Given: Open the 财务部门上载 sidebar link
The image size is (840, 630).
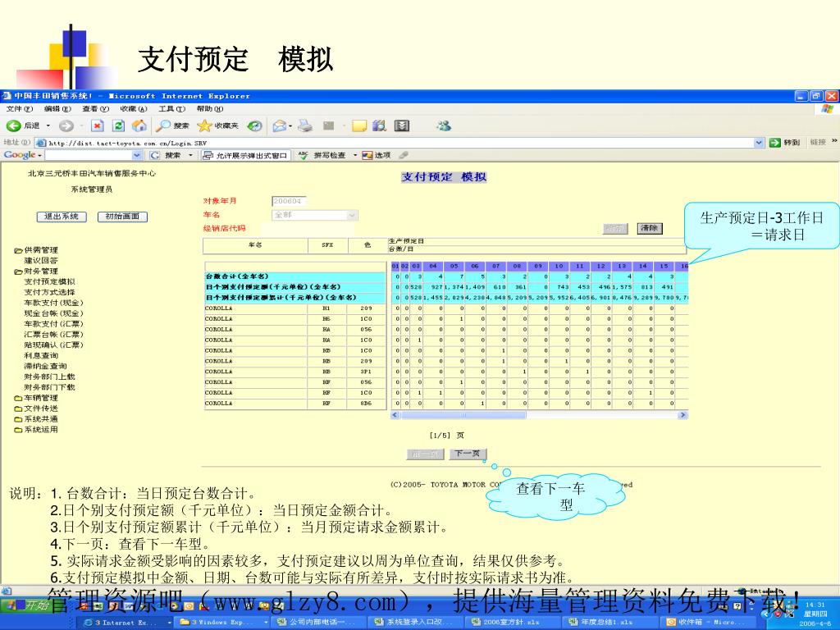Looking at the screenshot, I should [x=49, y=377].
